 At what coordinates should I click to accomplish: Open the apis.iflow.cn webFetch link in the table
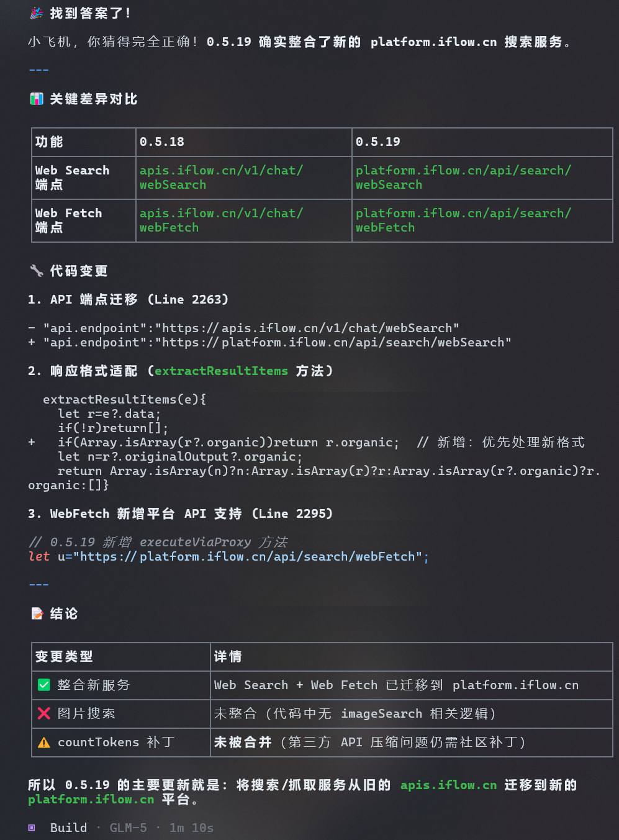(x=221, y=220)
